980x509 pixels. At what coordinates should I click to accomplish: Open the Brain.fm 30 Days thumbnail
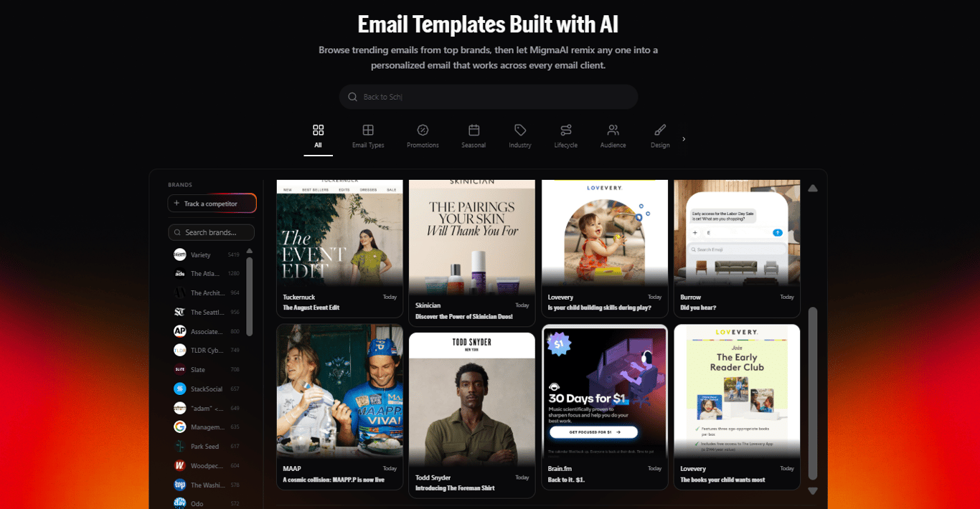pos(605,391)
